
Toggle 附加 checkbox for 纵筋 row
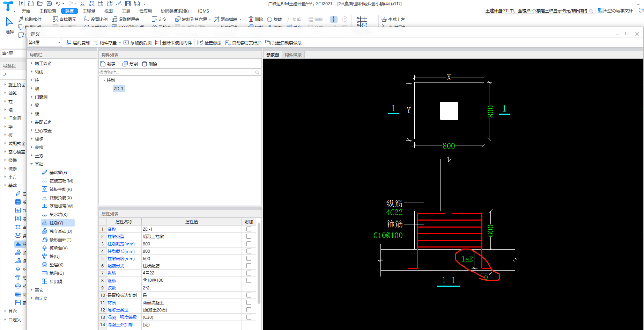249,273
